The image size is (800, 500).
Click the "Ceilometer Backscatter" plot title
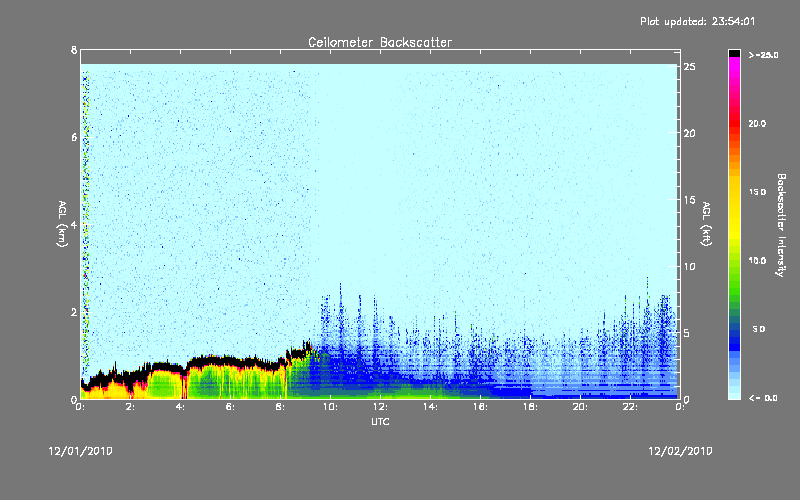click(380, 42)
